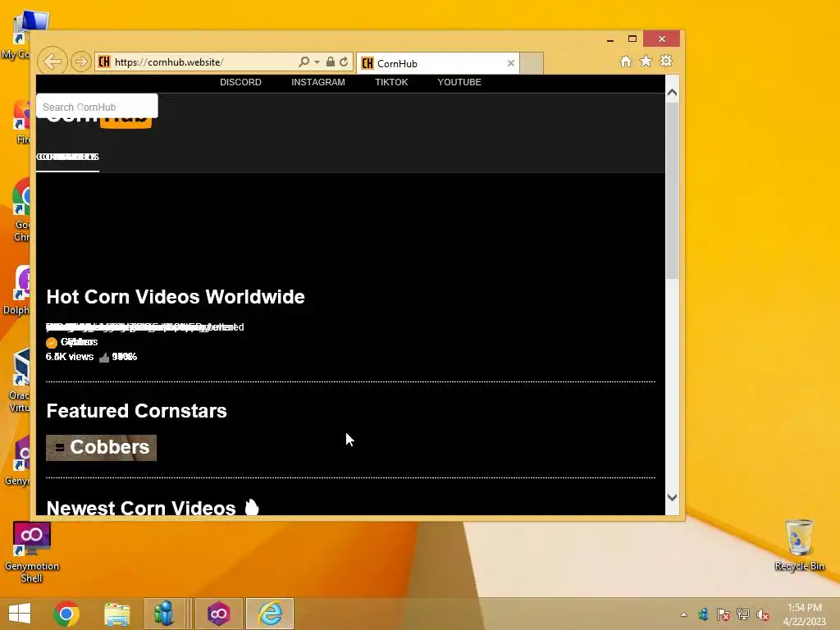Click the CornHub site logo
The image size is (840, 630).
[99, 122]
